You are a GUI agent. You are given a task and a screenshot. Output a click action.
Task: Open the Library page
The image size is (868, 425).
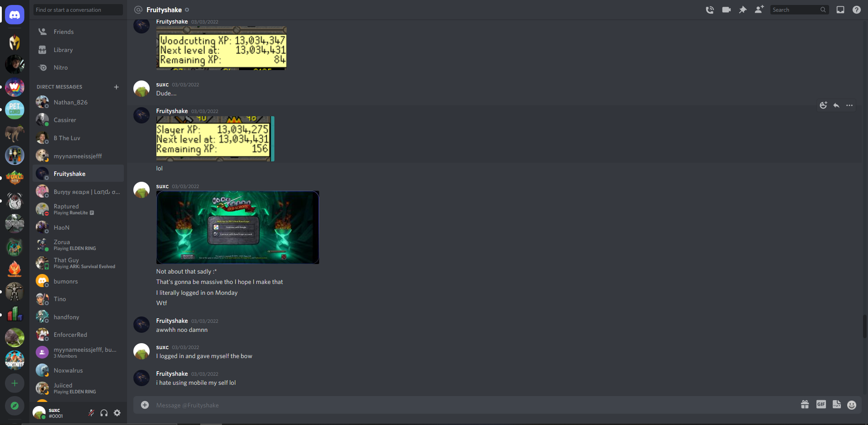coord(78,50)
